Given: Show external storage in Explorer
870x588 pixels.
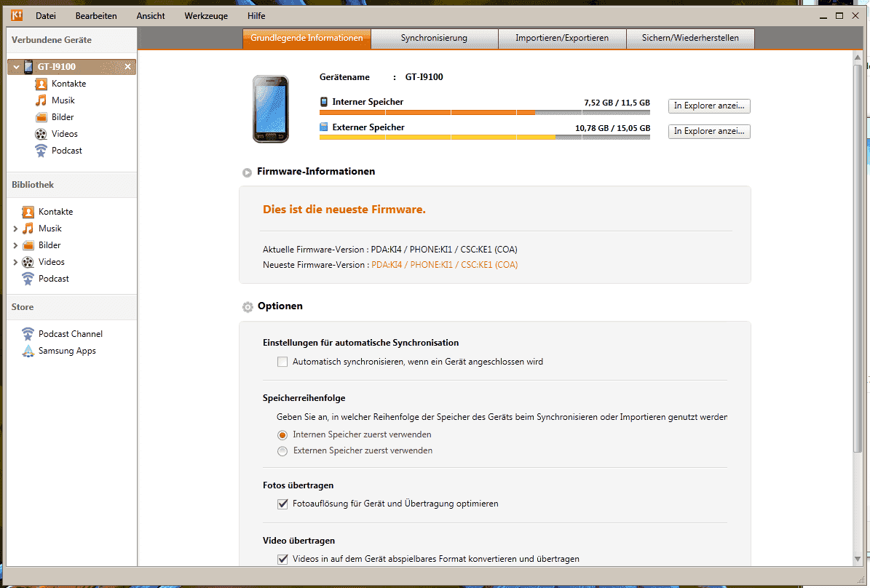Looking at the screenshot, I should (709, 131).
